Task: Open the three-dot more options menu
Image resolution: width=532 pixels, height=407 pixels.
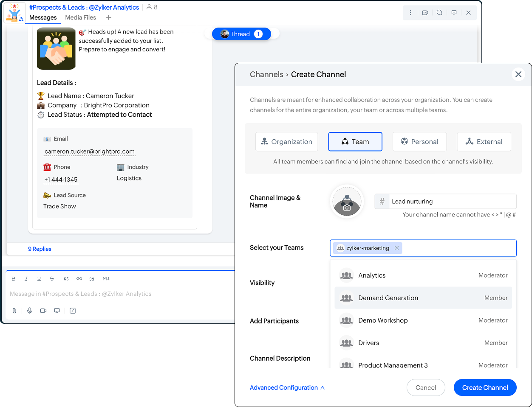Action: pyautogui.click(x=410, y=13)
